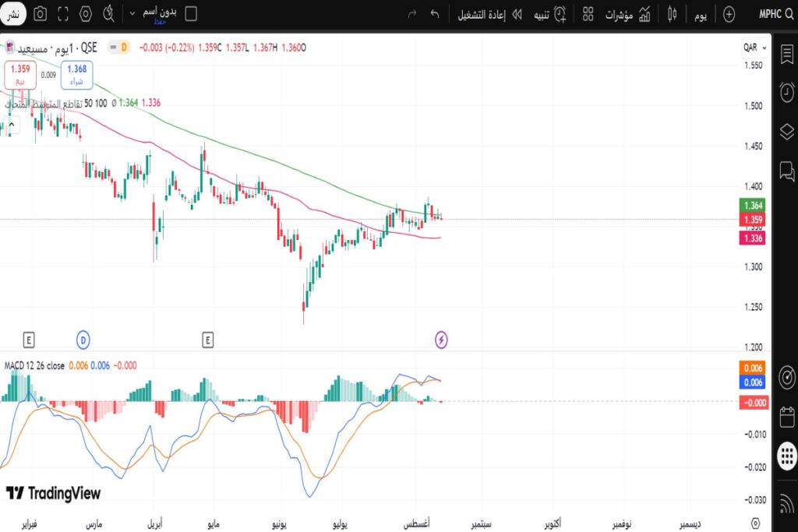798x532 pixels.
Task: Take a chart snapshot with the camera icon
Action: (x=40, y=14)
